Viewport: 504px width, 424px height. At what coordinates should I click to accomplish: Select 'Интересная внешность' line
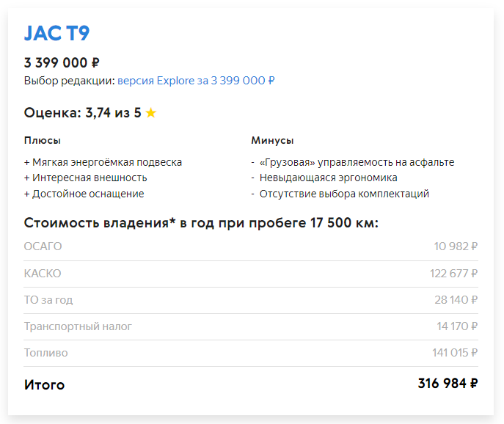coord(86,178)
